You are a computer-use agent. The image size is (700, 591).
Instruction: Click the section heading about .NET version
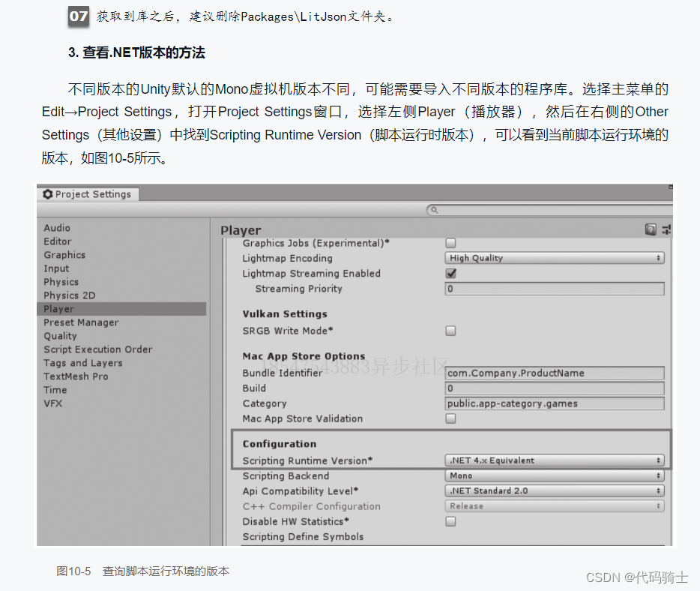136,52
